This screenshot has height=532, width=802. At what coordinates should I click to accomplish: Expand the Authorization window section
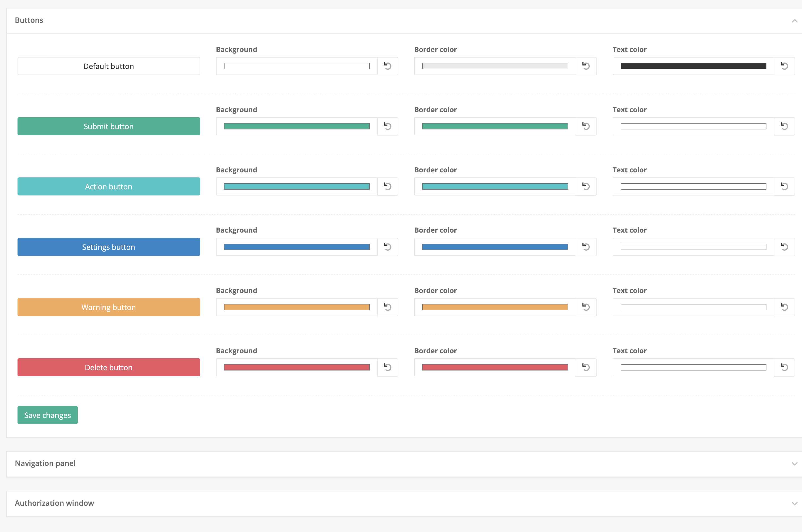click(794, 503)
